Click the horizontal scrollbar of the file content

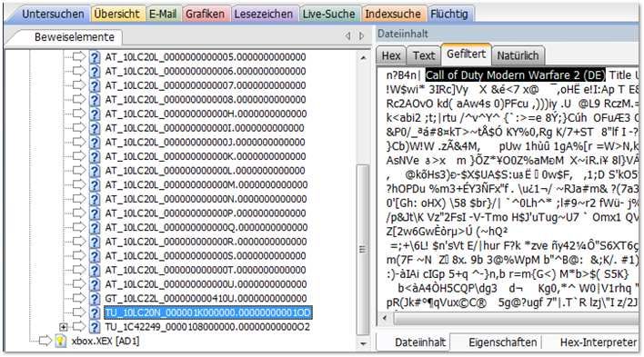(516, 318)
